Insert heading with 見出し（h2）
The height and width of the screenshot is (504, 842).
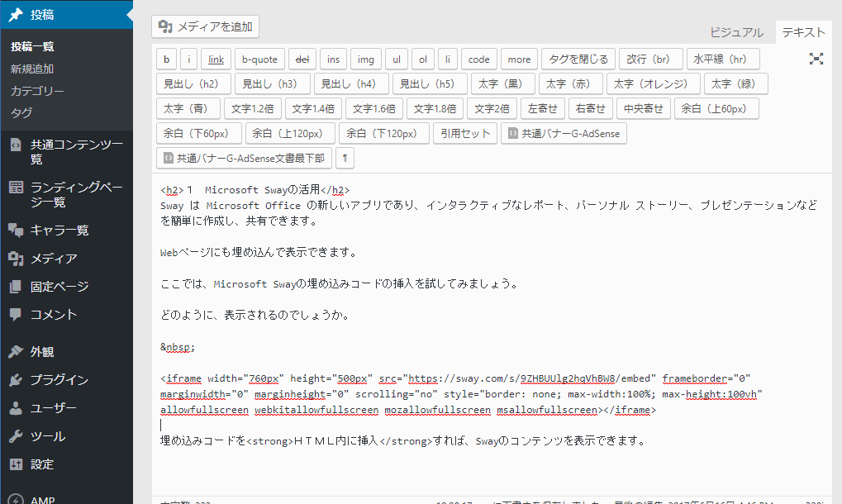(x=194, y=83)
